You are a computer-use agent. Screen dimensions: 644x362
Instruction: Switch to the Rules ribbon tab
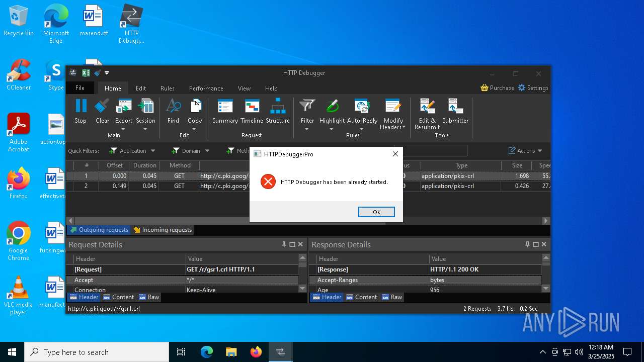168,88
